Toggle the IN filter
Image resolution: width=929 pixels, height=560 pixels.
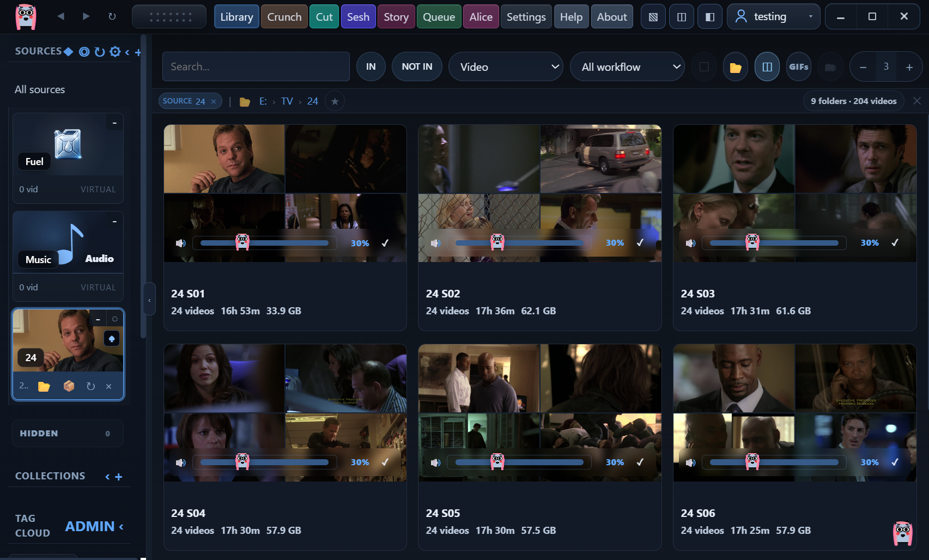371,66
